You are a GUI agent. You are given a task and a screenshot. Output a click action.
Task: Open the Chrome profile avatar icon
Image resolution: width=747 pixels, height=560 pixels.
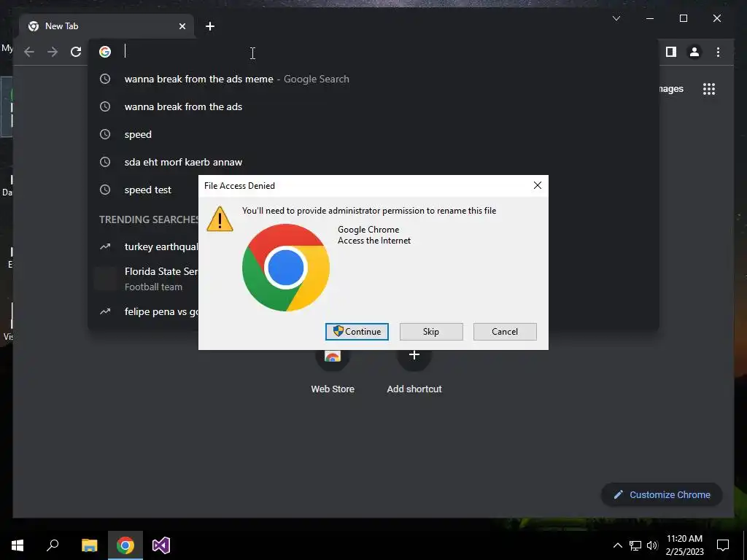coord(694,52)
